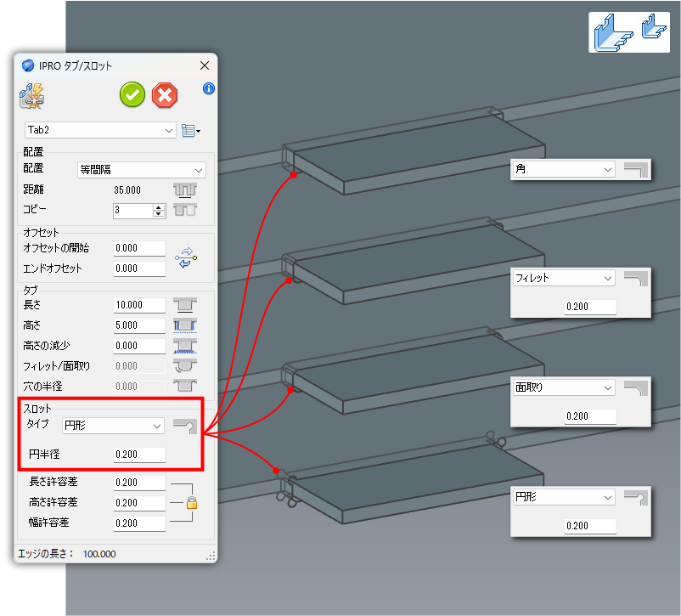Click the エンドオフセット input field

139,268
